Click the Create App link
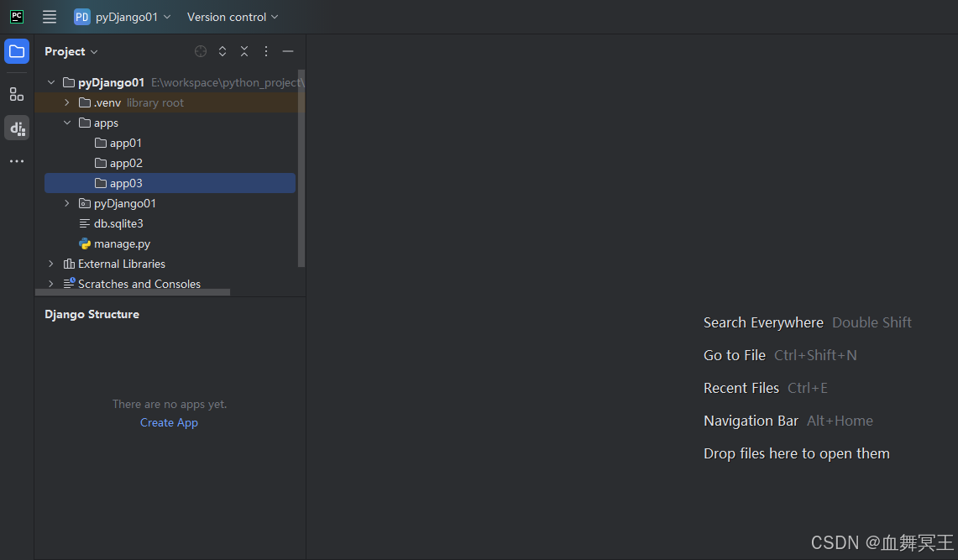Image resolution: width=958 pixels, height=560 pixels. pos(170,422)
